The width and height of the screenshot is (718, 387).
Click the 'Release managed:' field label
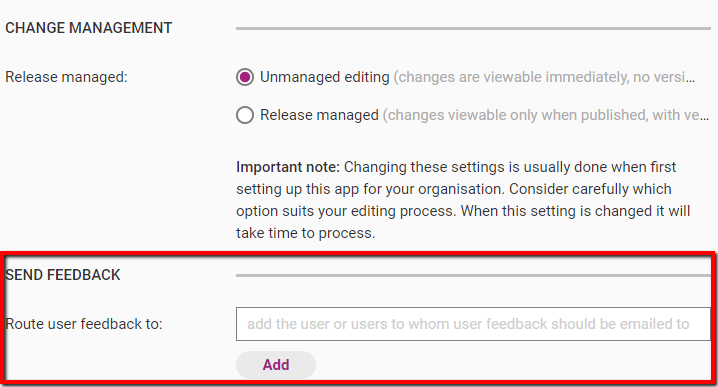point(66,77)
